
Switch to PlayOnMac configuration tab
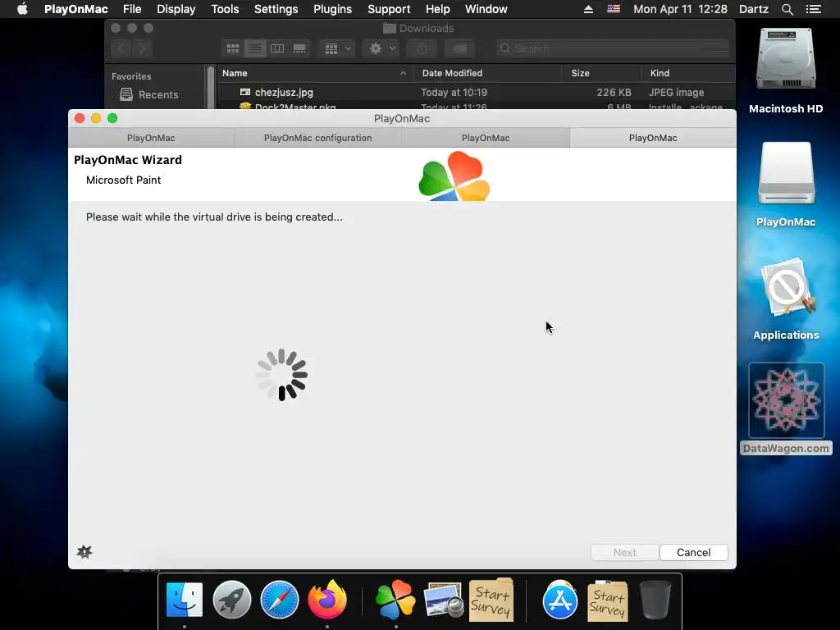[x=317, y=138]
